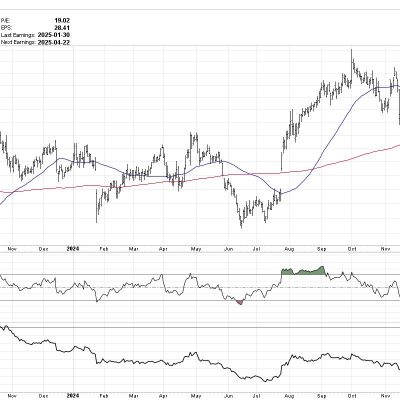Click the Next Earnings date 2025-04-22
Viewport: 400px width, 400px height.
tap(54, 42)
